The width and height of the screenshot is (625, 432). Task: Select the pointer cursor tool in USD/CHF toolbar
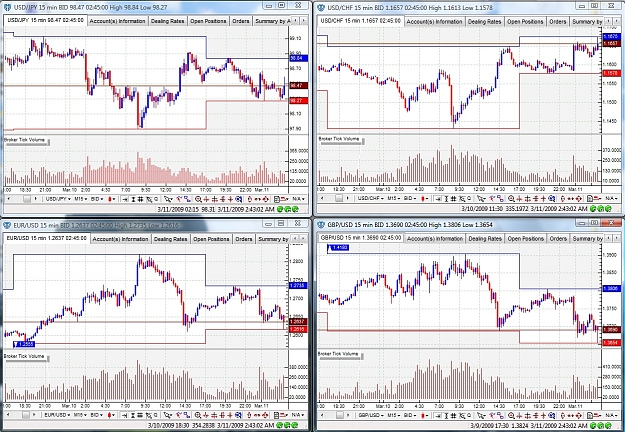coord(481,199)
